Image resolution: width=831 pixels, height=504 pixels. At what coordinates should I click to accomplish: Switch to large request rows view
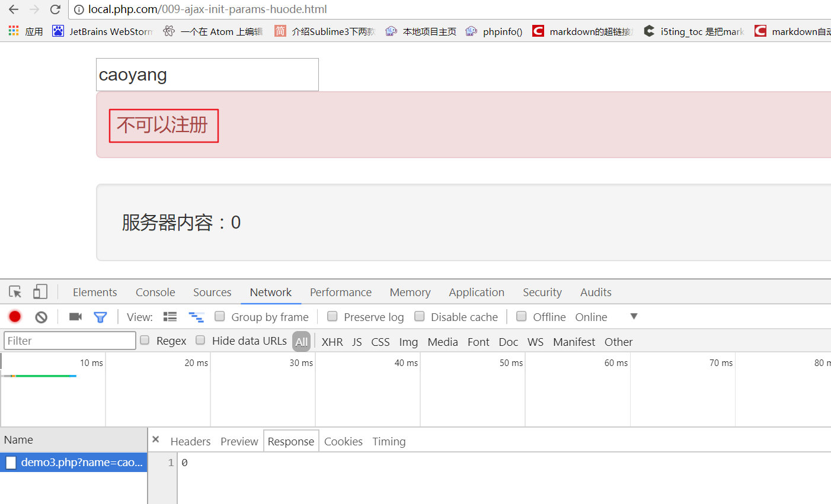[170, 317]
